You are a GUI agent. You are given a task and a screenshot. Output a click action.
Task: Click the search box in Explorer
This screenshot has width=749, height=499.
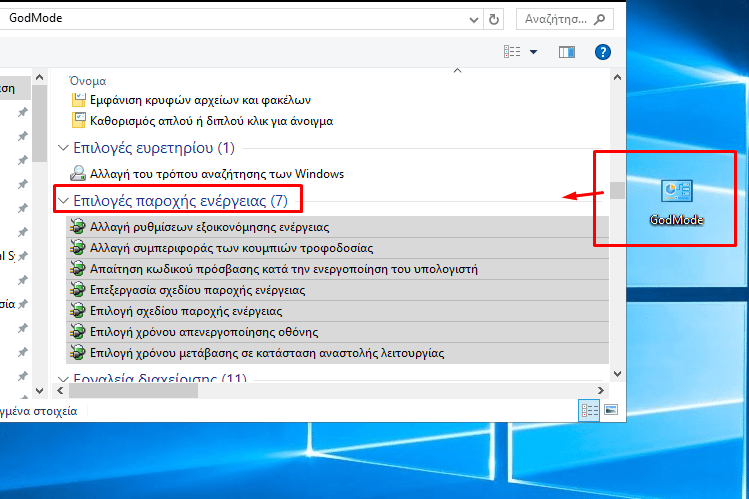(x=565, y=19)
